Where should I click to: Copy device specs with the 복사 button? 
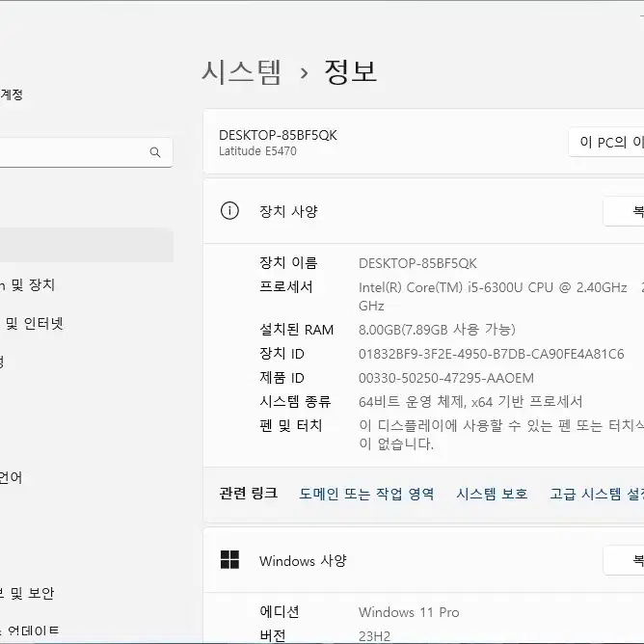coord(624,211)
